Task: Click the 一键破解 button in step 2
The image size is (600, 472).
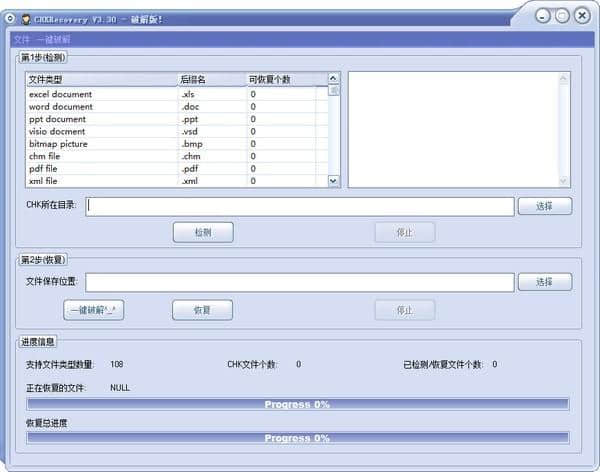Action: [x=94, y=310]
